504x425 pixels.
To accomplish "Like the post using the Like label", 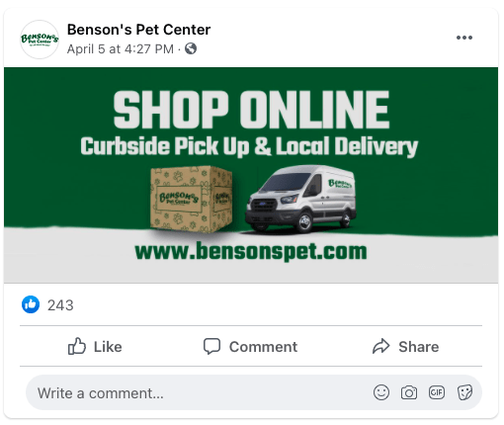I will tap(108, 347).
